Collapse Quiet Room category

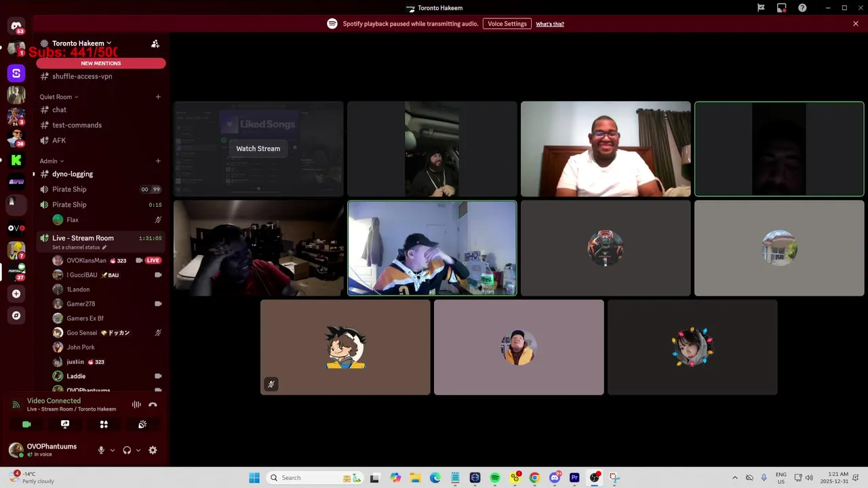tap(59, 97)
